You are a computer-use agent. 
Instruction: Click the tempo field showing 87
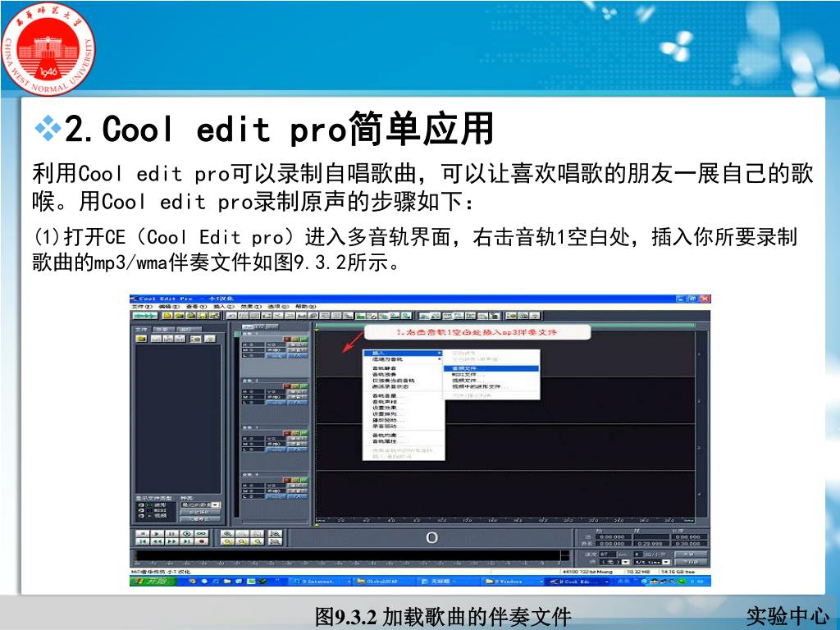point(608,555)
